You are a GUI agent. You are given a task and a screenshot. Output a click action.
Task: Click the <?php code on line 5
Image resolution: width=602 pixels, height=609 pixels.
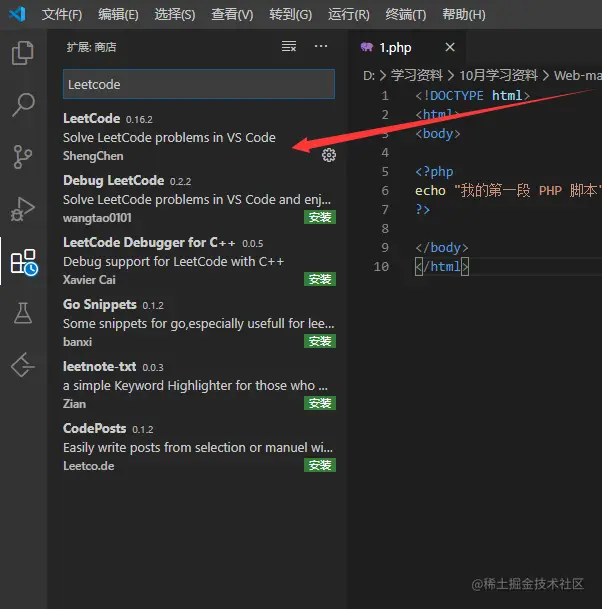point(434,172)
